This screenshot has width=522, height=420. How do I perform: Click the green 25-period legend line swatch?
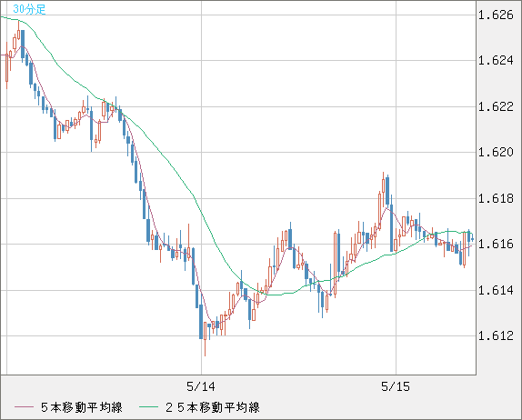click(148, 407)
